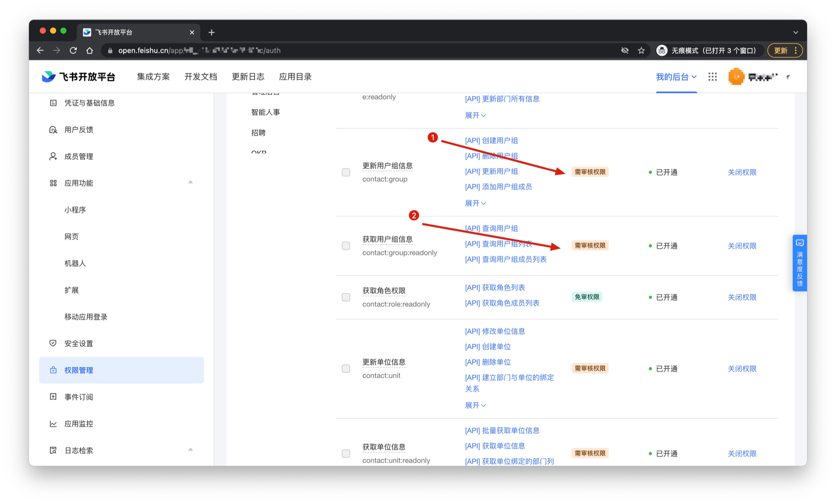
Task: Open 开发文档 in top navigation
Action: (200, 77)
